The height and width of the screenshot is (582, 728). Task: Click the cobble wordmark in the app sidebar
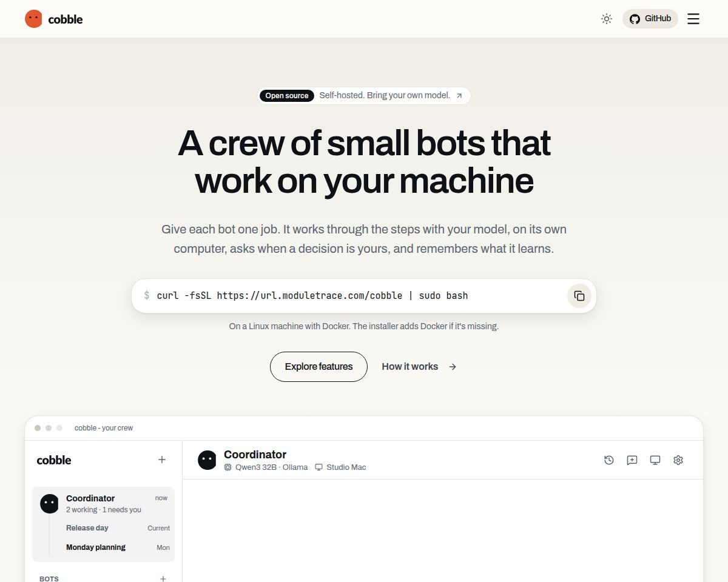(54, 460)
